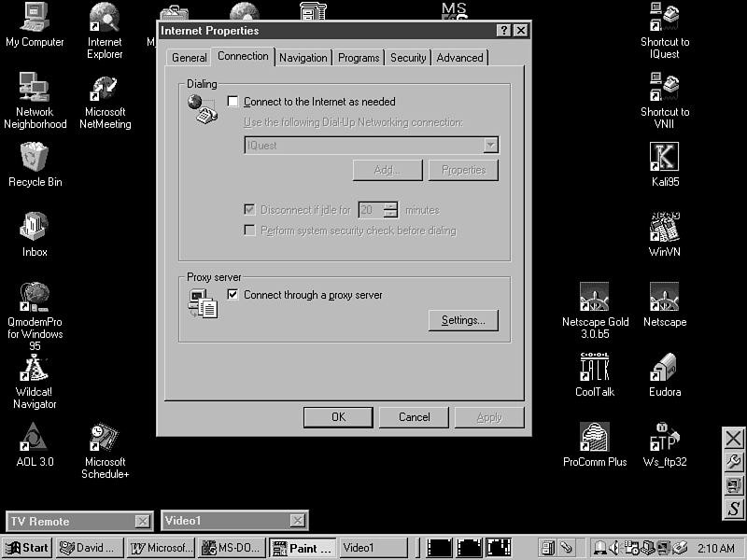The height and width of the screenshot is (560, 747).
Task: Confirm the dialog with OK
Action: 338,417
